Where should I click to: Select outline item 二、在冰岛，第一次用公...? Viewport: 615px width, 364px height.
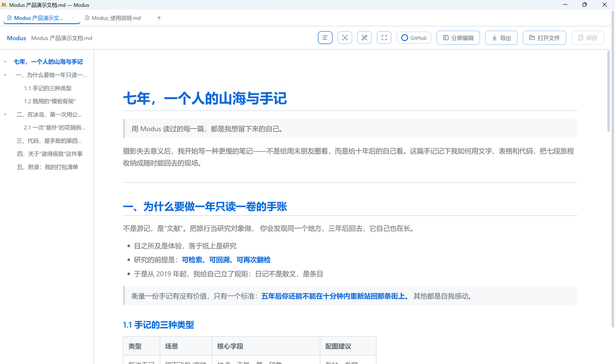[49, 115]
